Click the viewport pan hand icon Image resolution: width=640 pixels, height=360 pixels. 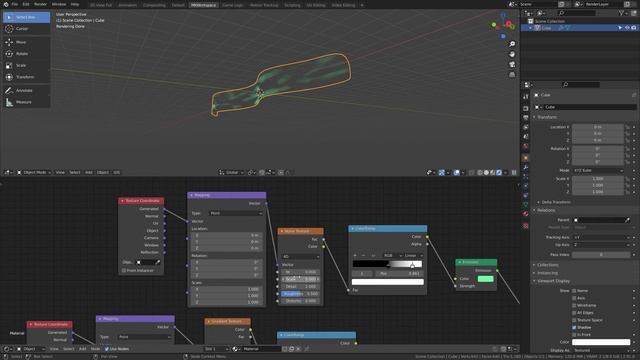pos(512,54)
